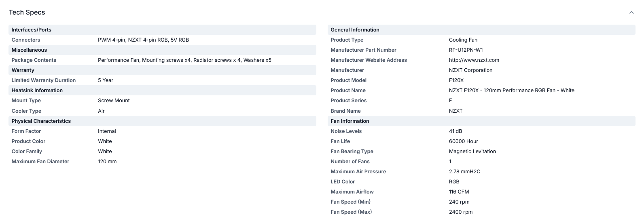Viewport: 644px width, 223px height.
Task: Select the General Information section header
Action: pyautogui.click(x=481, y=30)
